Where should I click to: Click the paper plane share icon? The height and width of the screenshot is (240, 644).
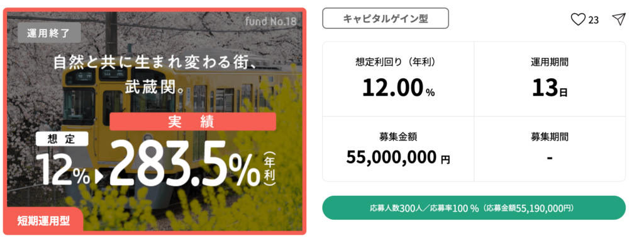click(619, 19)
